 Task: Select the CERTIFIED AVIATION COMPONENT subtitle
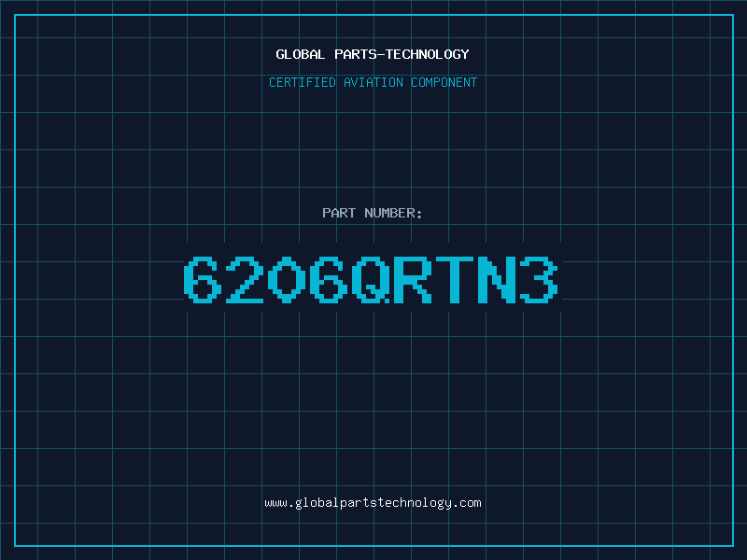point(373,82)
